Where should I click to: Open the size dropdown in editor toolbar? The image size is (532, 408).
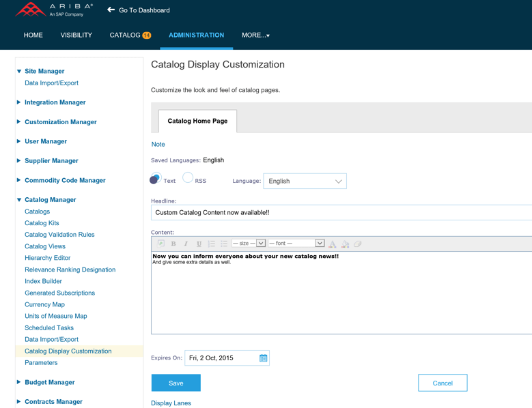click(x=248, y=243)
